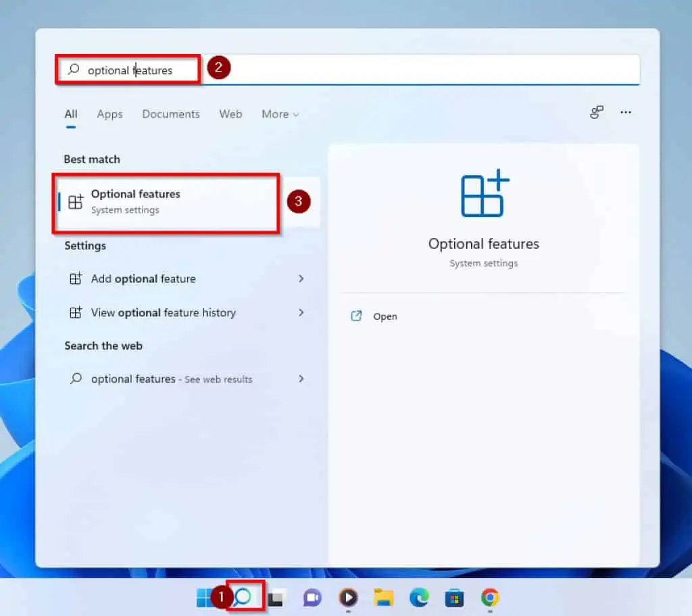Select the Web search filter
692x616 pixels.
[230, 114]
